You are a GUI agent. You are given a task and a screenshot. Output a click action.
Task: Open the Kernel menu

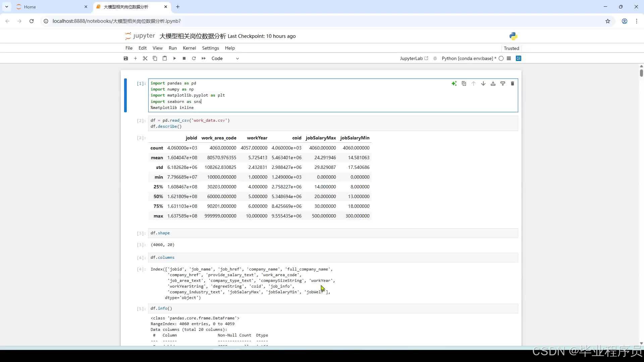tap(189, 48)
